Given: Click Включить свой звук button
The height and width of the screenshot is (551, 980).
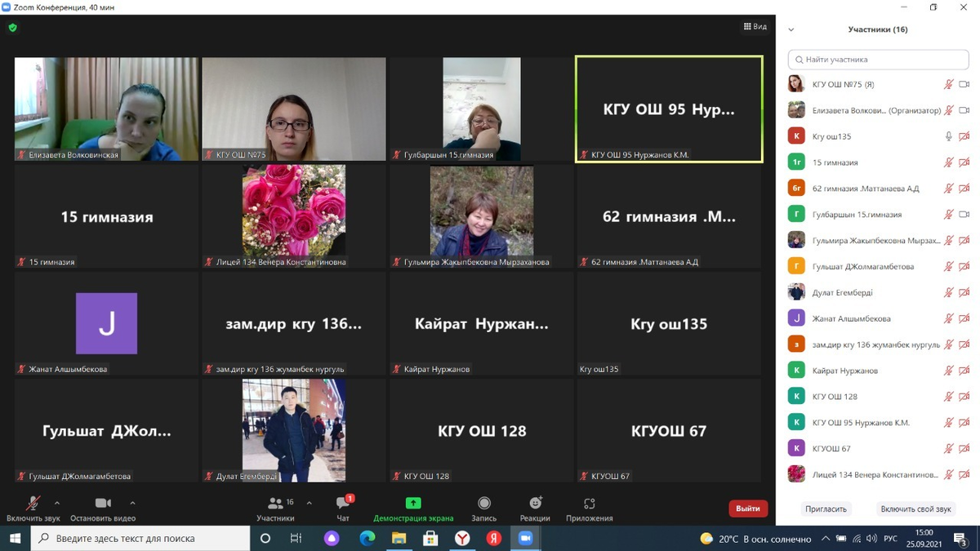Looking at the screenshot, I should 915,509.
